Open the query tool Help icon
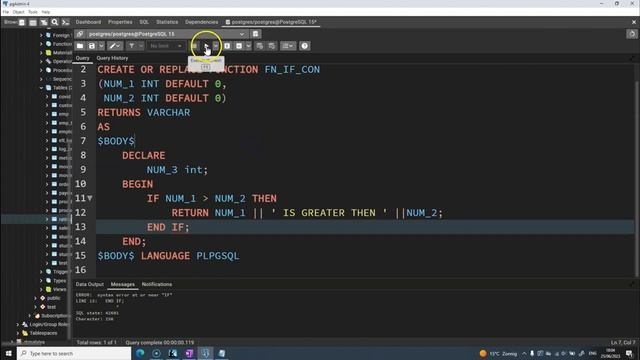The height and width of the screenshot is (360, 640). (304, 46)
